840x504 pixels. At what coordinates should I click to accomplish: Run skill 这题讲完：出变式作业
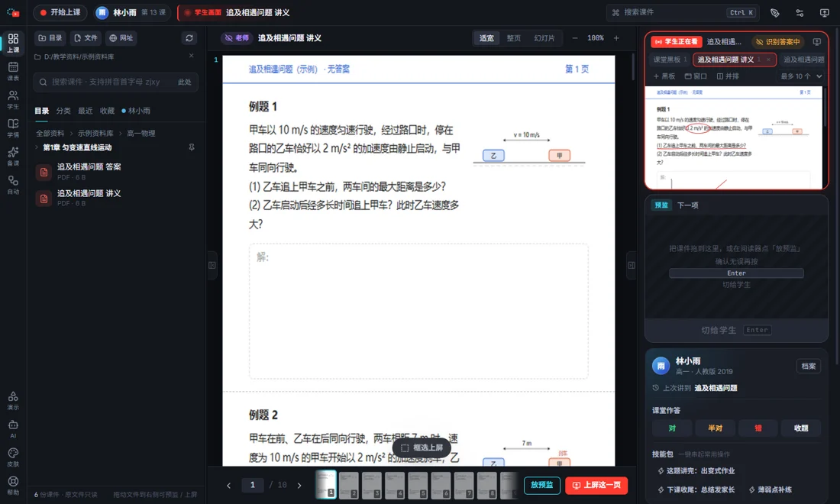(x=696, y=471)
